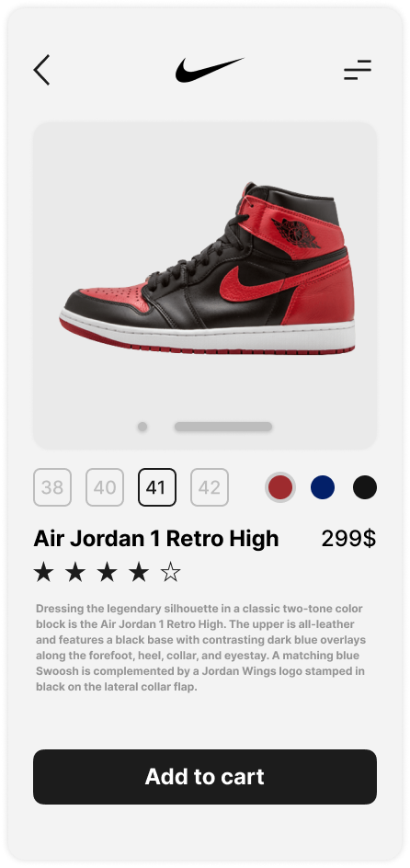Pick the navy blue color swatch
Image resolution: width=410 pixels, height=868 pixels.
(x=323, y=487)
